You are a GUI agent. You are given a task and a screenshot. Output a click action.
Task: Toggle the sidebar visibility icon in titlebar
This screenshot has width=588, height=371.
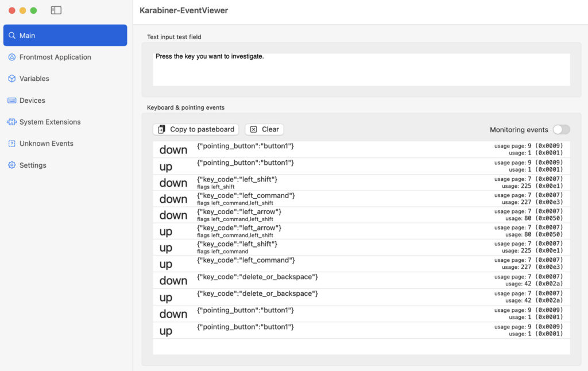[x=56, y=10]
